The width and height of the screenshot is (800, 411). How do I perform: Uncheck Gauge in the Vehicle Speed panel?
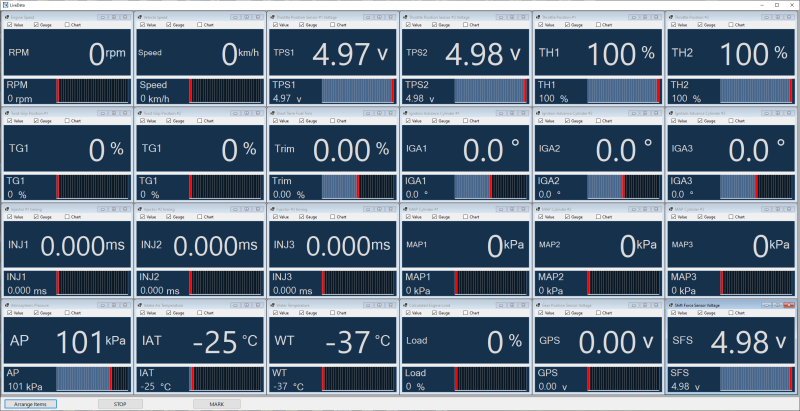point(169,24)
